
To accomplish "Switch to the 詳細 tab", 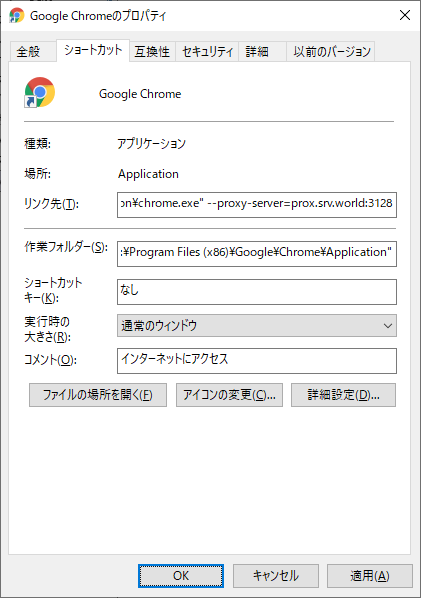I will click(x=262, y=51).
